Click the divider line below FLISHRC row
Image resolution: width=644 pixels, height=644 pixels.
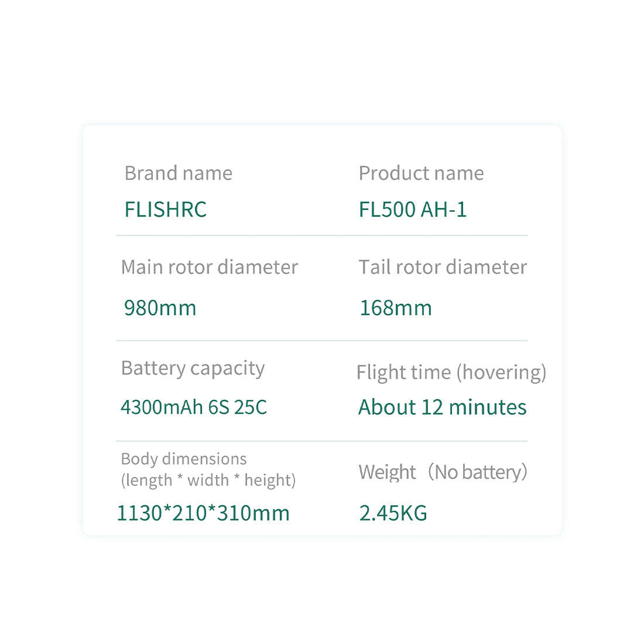322,235
